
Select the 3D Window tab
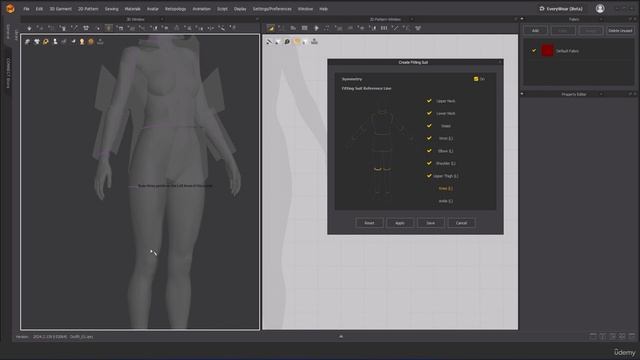click(135, 19)
